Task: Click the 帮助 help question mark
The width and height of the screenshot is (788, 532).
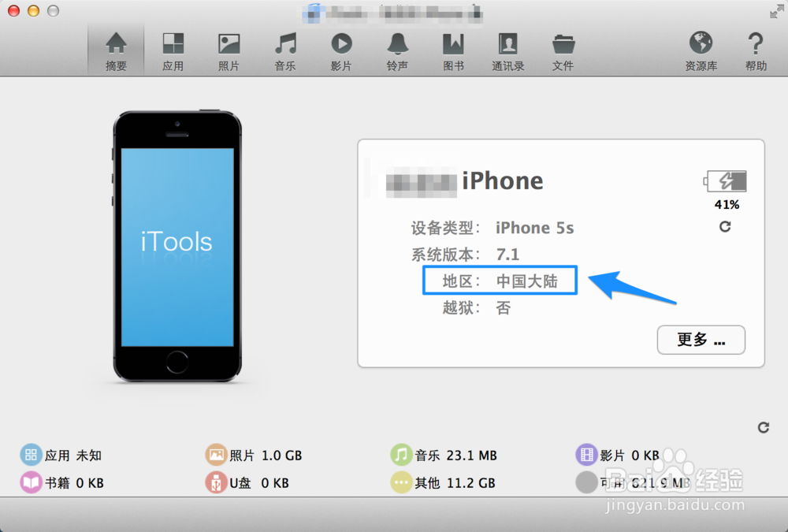Action: click(756, 50)
